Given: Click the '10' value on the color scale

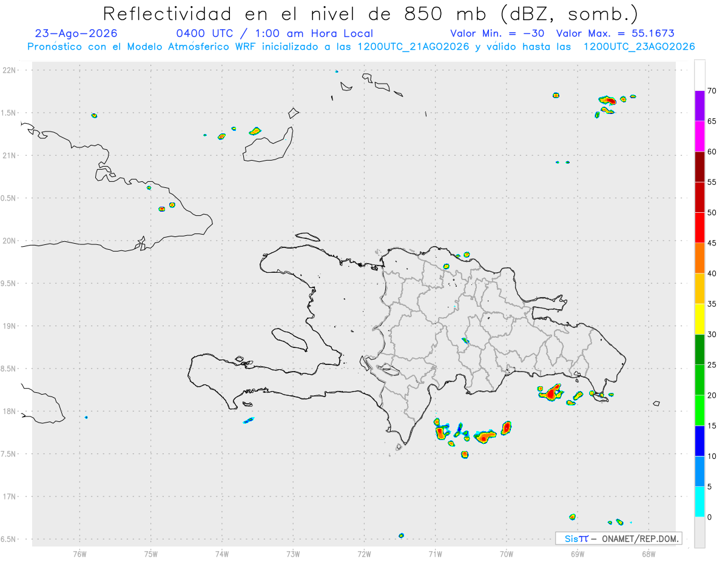Looking at the screenshot, I should [712, 456].
